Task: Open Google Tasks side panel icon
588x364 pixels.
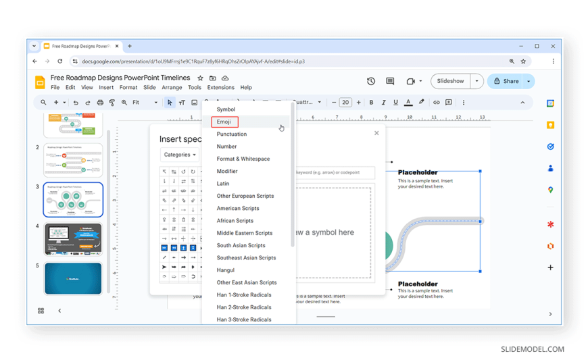Action: tap(550, 147)
